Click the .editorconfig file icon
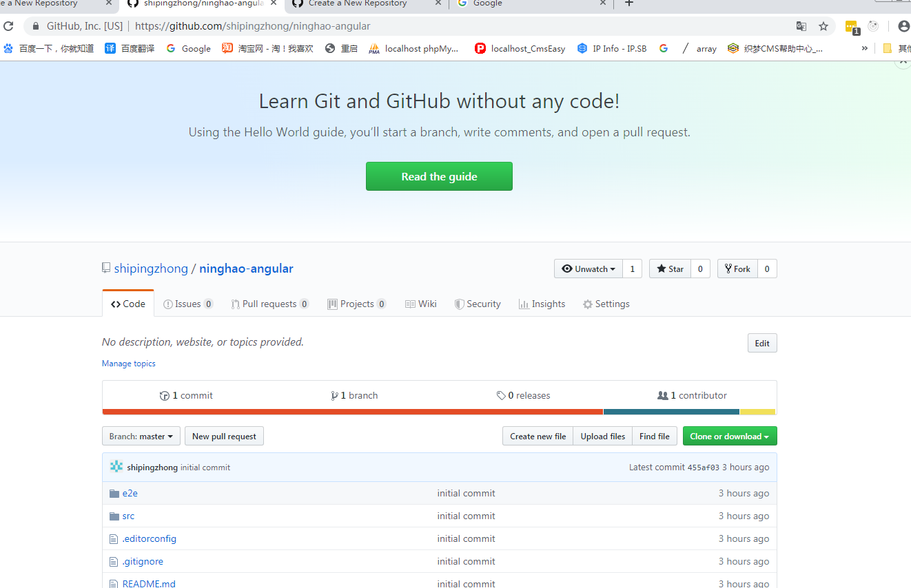Image resolution: width=911 pixels, height=588 pixels. click(114, 539)
